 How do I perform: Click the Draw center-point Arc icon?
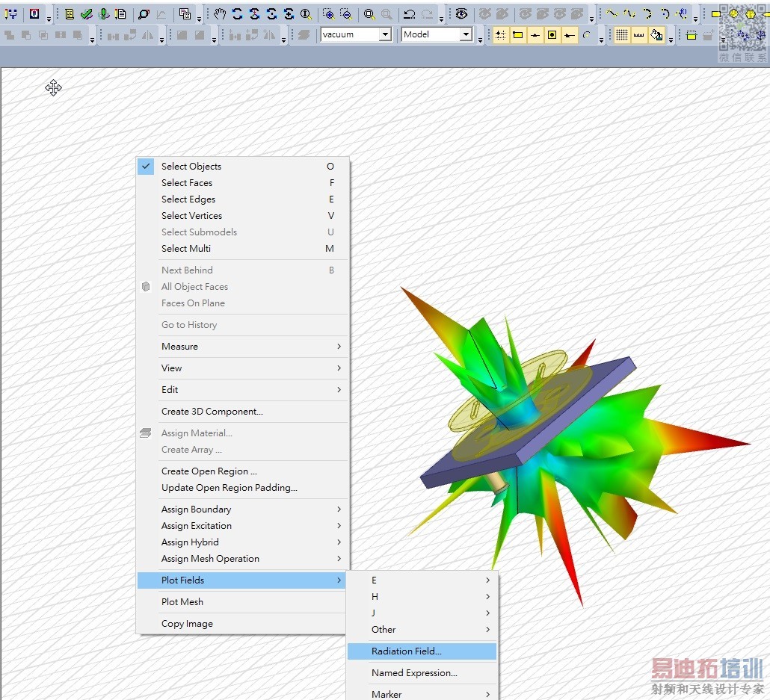(665, 13)
